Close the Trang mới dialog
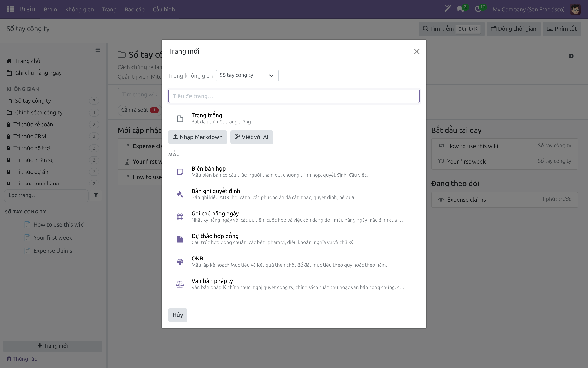This screenshot has height=368, width=588. coord(417,52)
